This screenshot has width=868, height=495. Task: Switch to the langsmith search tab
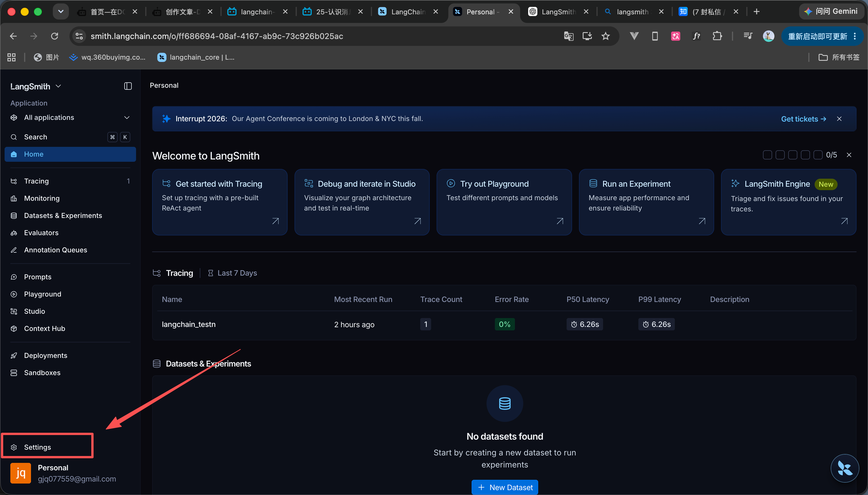coord(633,11)
